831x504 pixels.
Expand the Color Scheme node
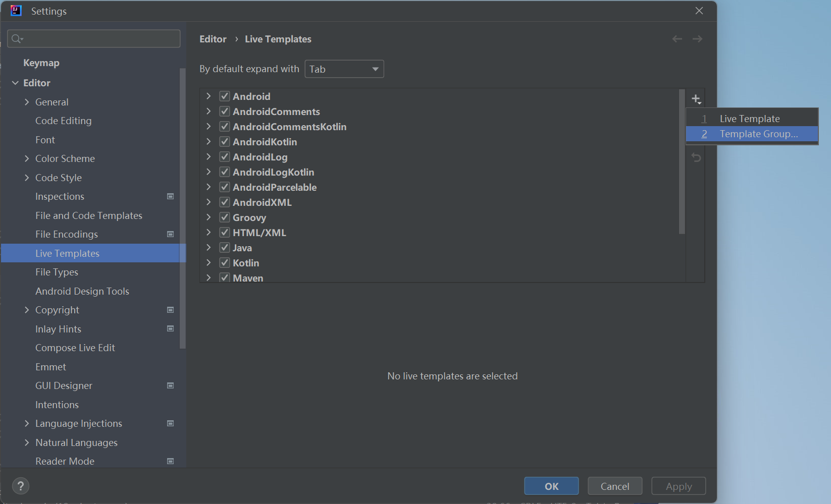click(x=27, y=158)
